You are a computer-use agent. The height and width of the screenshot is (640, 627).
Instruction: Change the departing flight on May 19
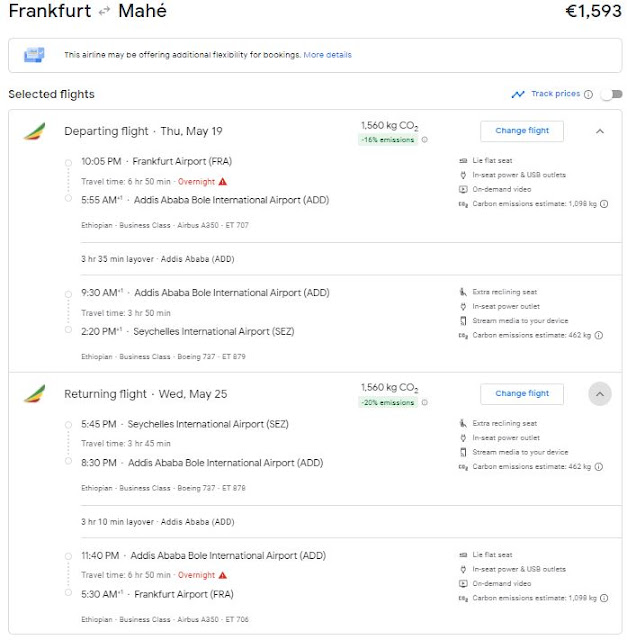[x=521, y=130]
